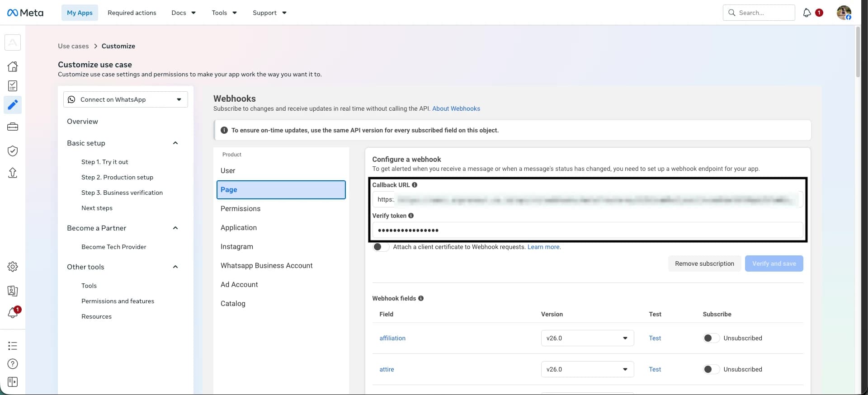
Task: Open the checklist icon in left sidebar
Action: click(13, 86)
